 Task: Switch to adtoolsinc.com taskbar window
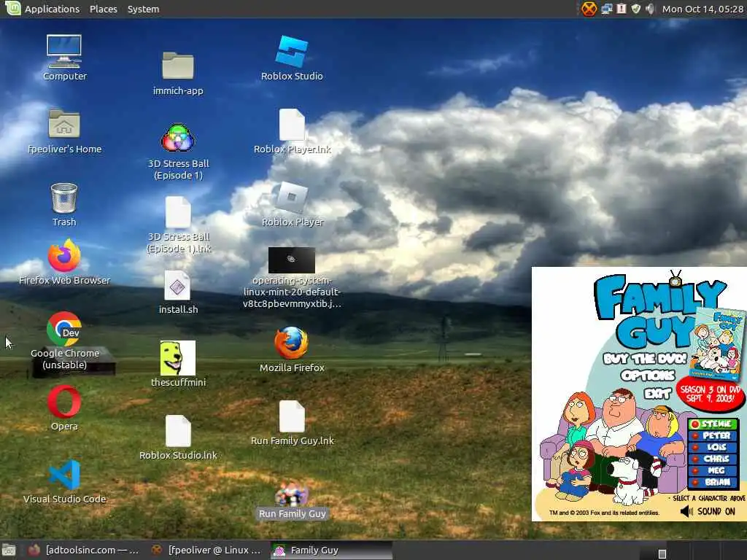83,551
